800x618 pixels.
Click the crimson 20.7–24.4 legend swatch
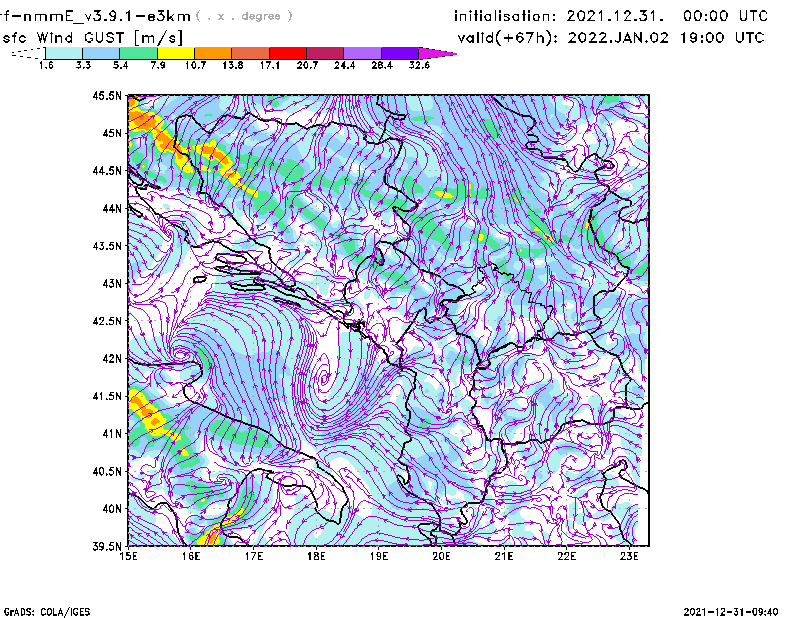(x=325, y=53)
